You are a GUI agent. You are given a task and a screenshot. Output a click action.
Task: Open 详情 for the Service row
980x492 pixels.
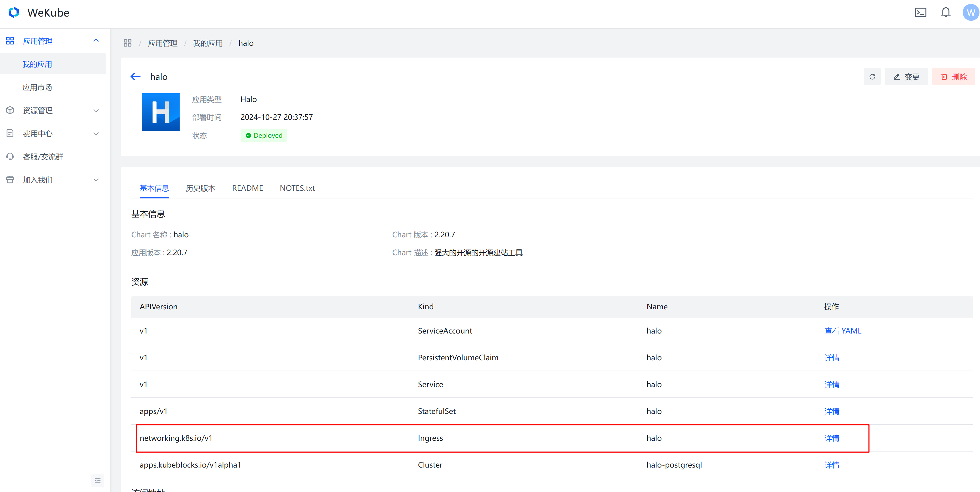click(832, 385)
